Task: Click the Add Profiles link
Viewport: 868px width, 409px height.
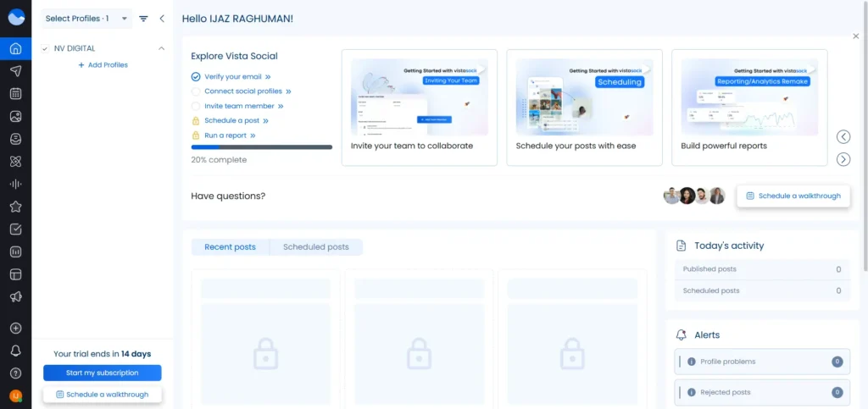Action: click(103, 65)
